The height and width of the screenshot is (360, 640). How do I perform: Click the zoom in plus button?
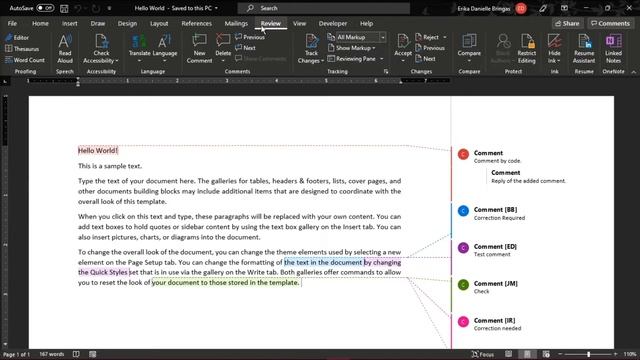point(616,354)
